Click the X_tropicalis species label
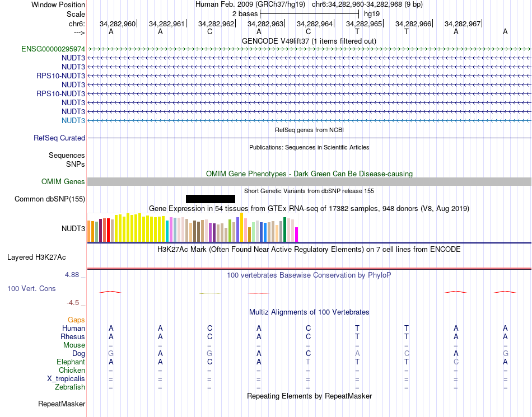 click(66, 379)
